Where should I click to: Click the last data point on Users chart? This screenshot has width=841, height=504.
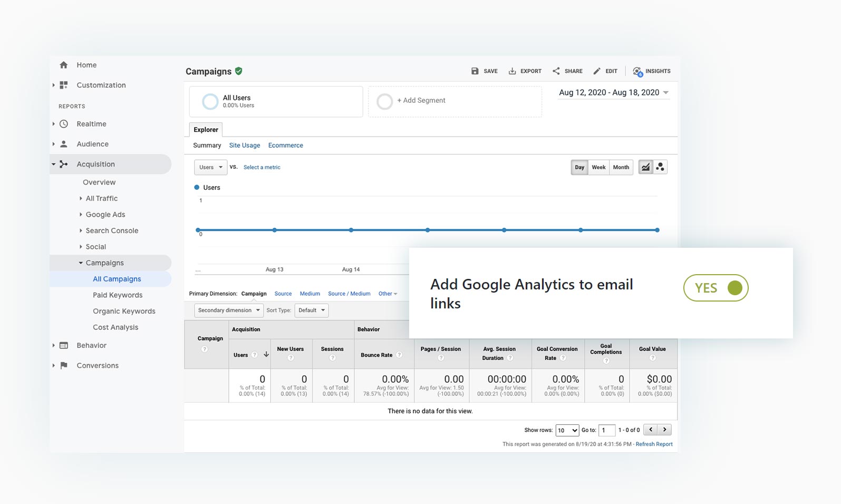(x=657, y=230)
